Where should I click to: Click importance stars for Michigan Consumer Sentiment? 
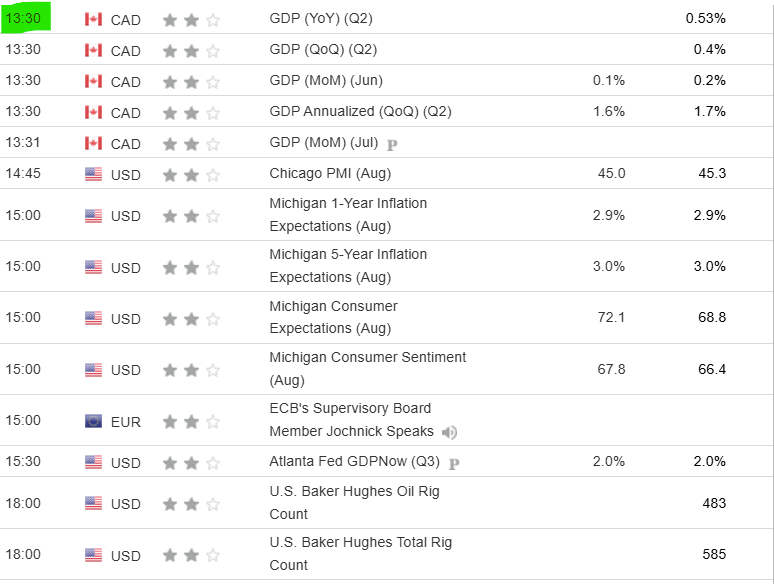click(x=191, y=370)
